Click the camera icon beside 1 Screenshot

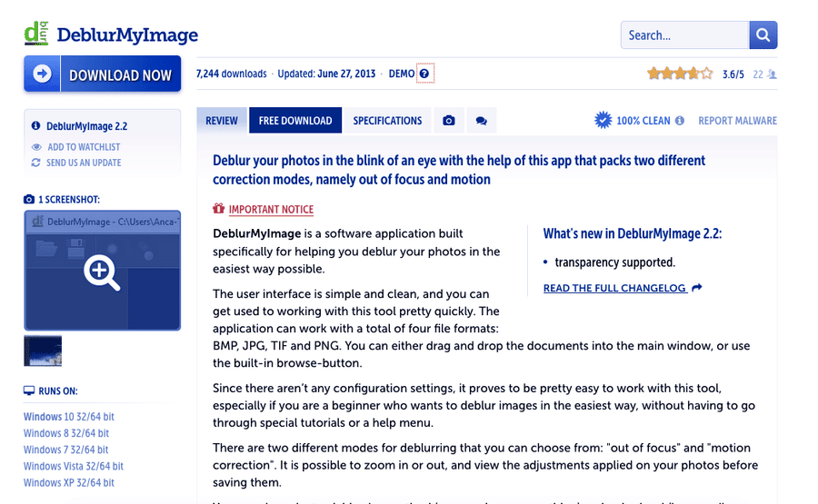click(29, 199)
